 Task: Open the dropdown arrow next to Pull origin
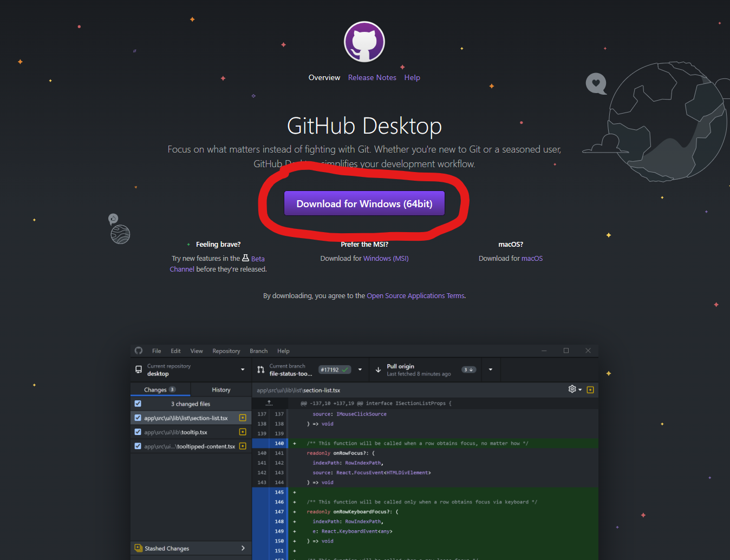coord(491,370)
